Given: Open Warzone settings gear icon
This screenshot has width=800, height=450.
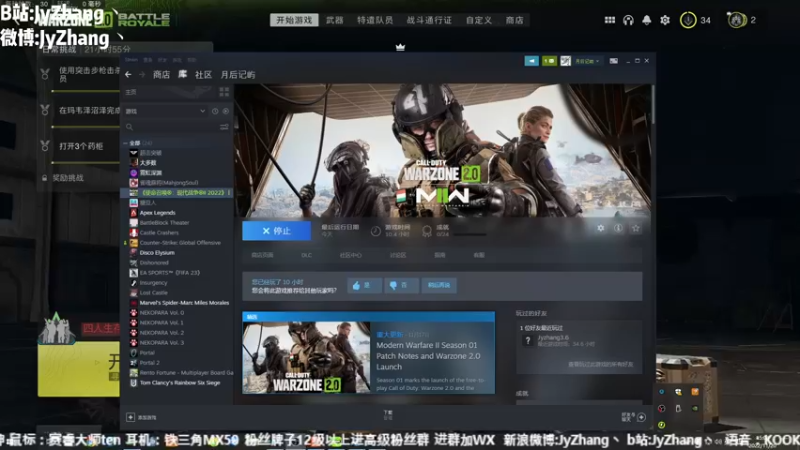Looking at the screenshot, I should point(665,20).
